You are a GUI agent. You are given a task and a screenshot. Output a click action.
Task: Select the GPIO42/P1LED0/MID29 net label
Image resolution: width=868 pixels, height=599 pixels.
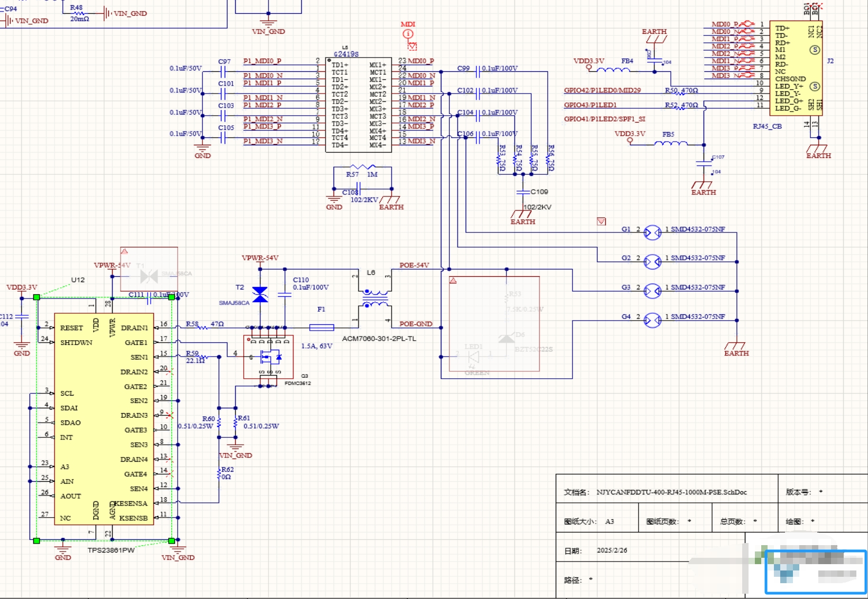[602, 90]
